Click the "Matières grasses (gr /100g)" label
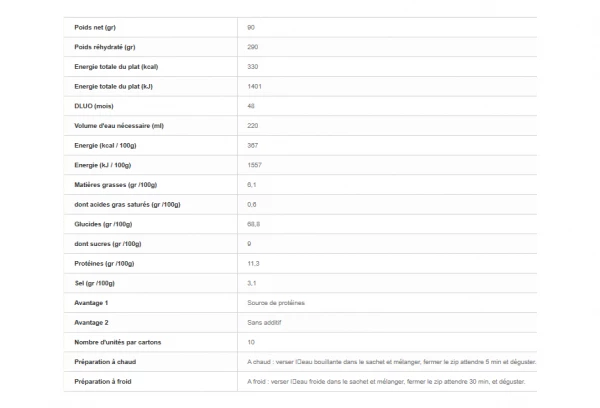 coord(116,184)
